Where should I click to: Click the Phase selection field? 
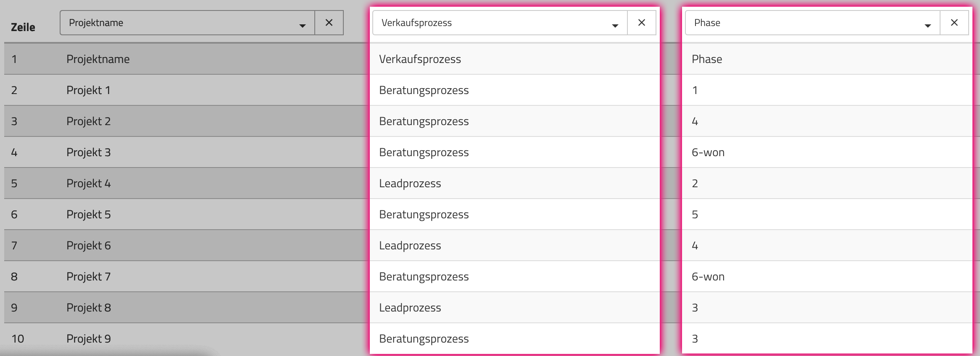tap(813, 23)
